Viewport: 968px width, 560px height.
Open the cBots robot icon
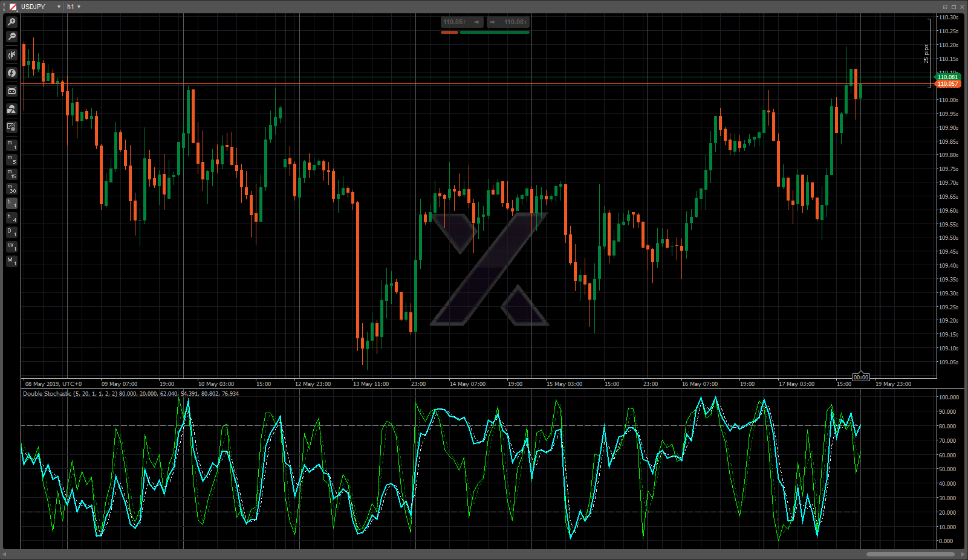click(x=11, y=91)
